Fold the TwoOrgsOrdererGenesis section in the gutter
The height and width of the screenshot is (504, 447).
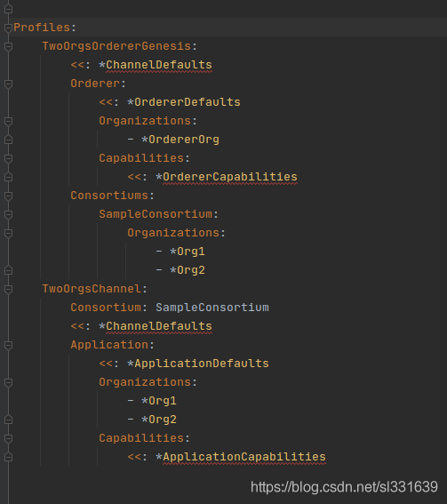(8, 46)
